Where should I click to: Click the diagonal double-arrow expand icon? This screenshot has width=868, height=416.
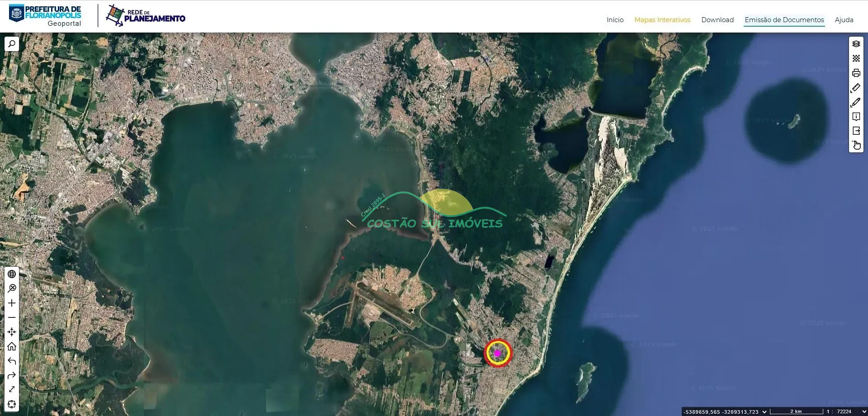12,389
